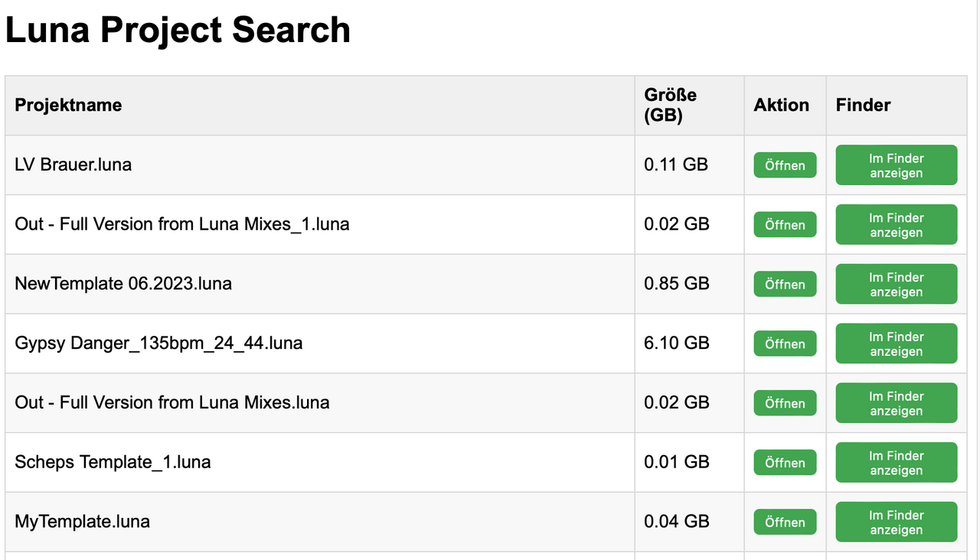Show MyTemplate.luna in Finder
Screen dimensions: 980x560
coord(897,522)
